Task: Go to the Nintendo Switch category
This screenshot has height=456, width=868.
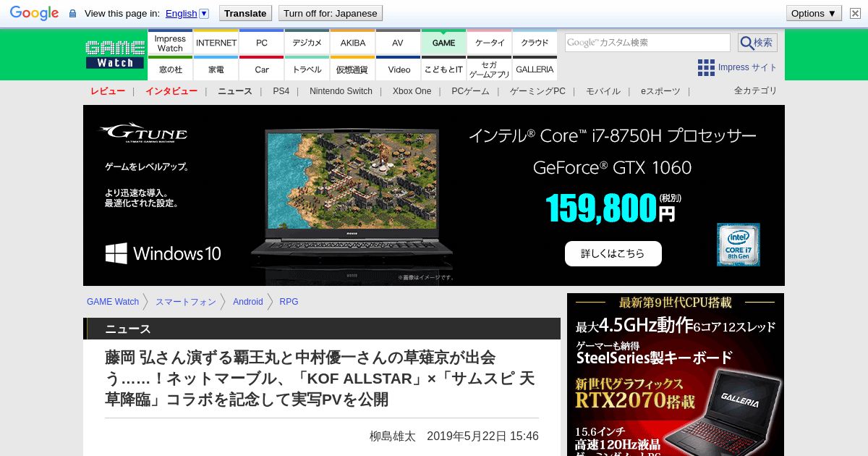Action: coord(341,91)
